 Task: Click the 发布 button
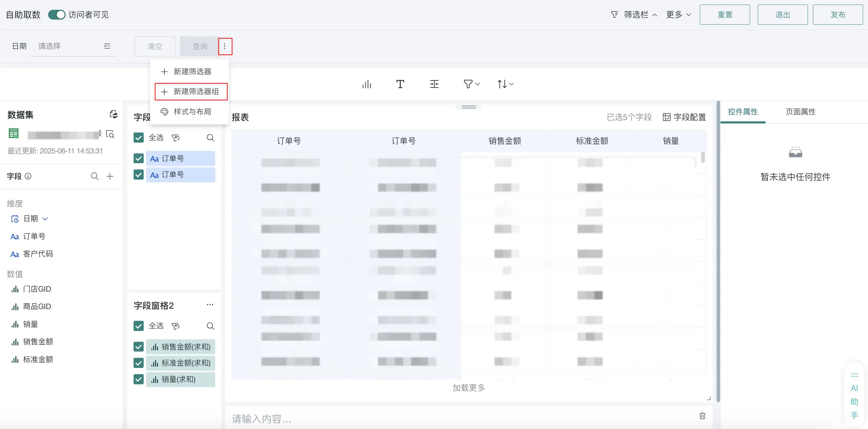[x=837, y=15]
